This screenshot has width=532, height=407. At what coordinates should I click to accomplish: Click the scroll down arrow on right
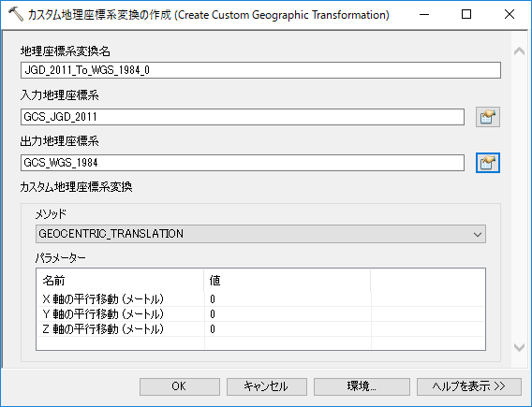(x=519, y=347)
